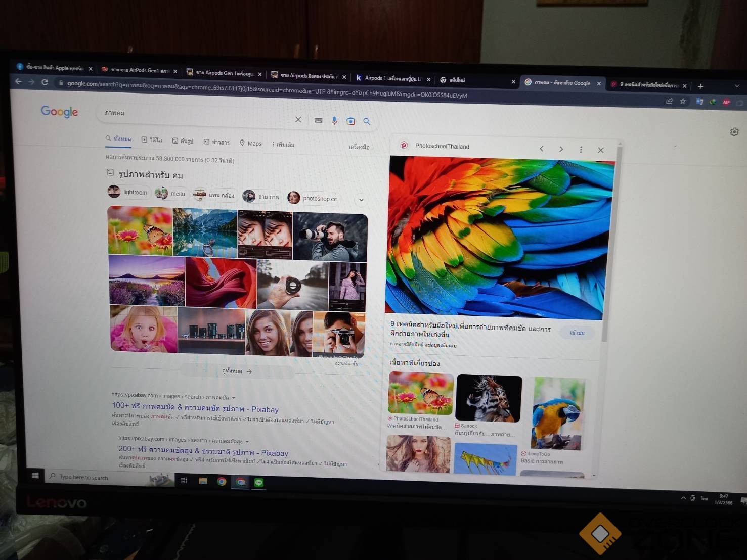Bookmark this page with the star icon
The image size is (747, 560).
tap(683, 101)
